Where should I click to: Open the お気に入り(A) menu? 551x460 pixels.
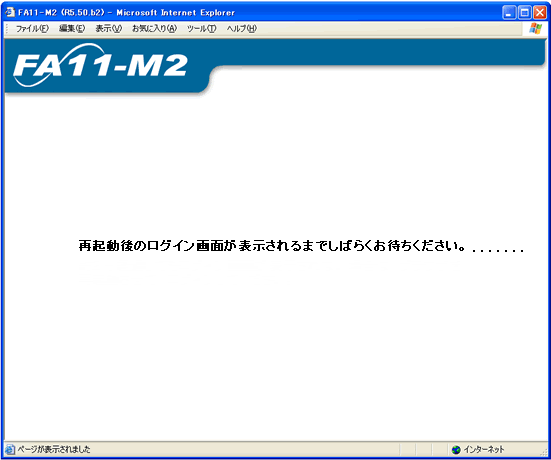pyautogui.click(x=154, y=29)
